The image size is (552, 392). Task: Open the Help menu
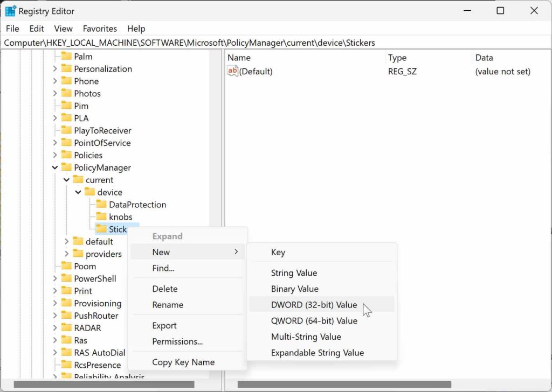tap(136, 29)
